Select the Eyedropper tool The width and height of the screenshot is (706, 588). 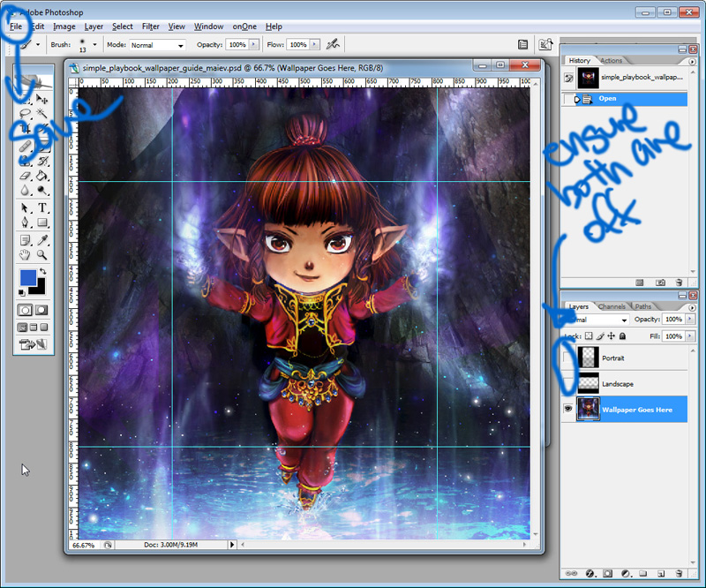(42, 240)
